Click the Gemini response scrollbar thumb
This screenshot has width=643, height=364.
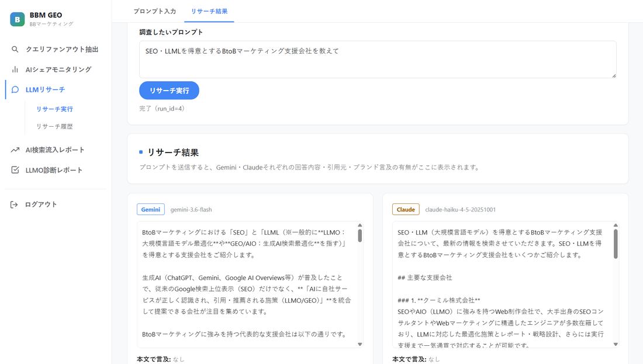[x=359, y=235]
